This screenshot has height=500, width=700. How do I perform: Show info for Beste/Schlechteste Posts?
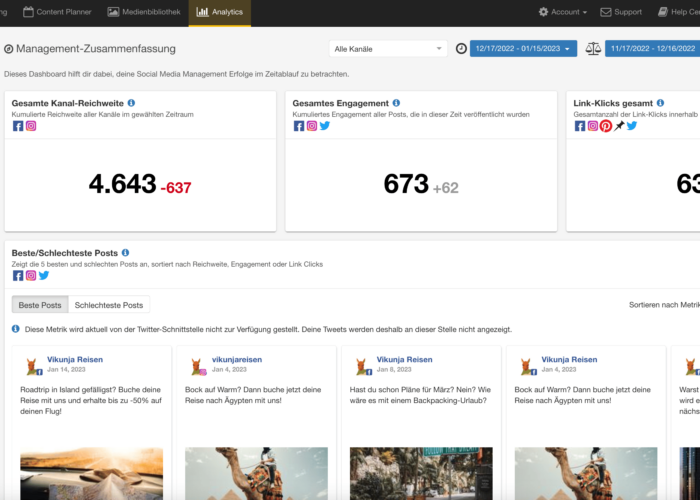click(x=125, y=253)
